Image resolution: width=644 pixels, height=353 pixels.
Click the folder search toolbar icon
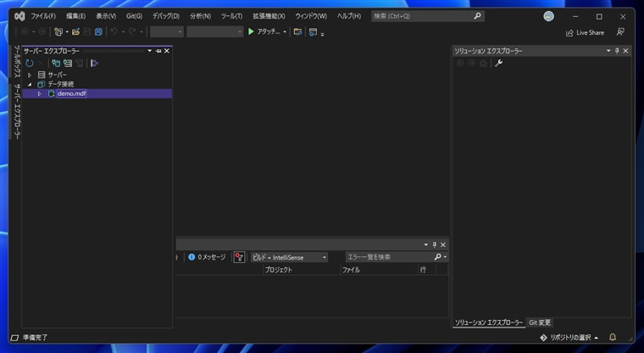(x=297, y=31)
